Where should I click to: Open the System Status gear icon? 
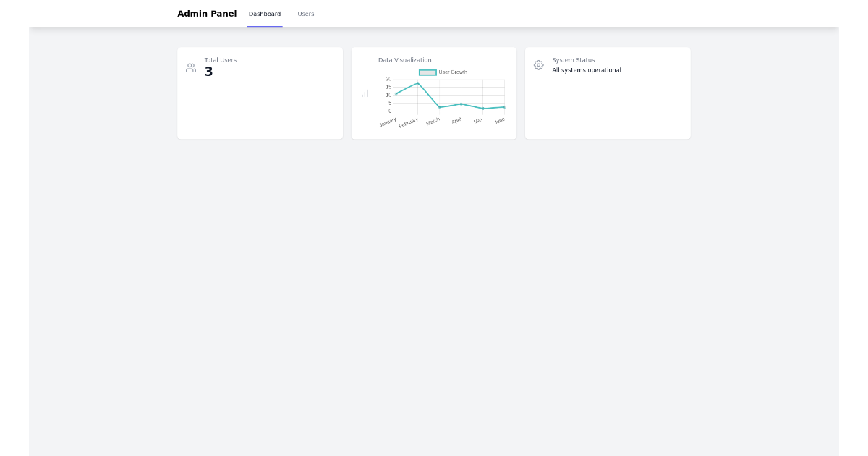(539, 65)
